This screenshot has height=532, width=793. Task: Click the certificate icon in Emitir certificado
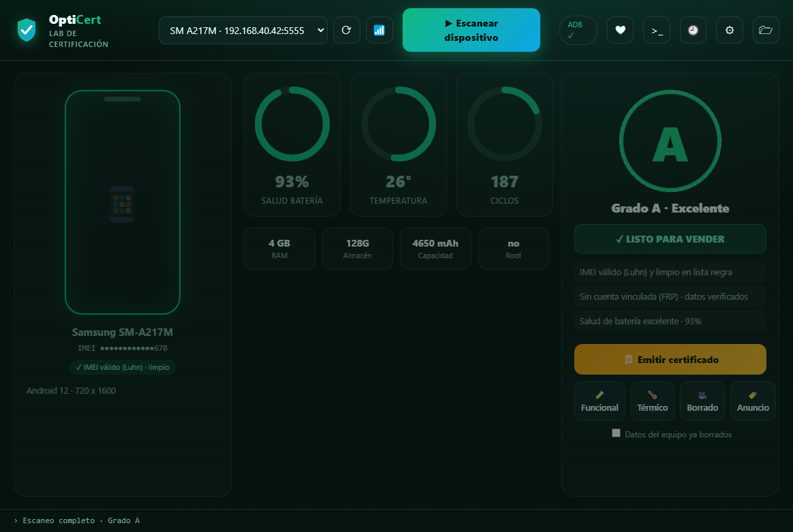pyautogui.click(x=629, y=360)
